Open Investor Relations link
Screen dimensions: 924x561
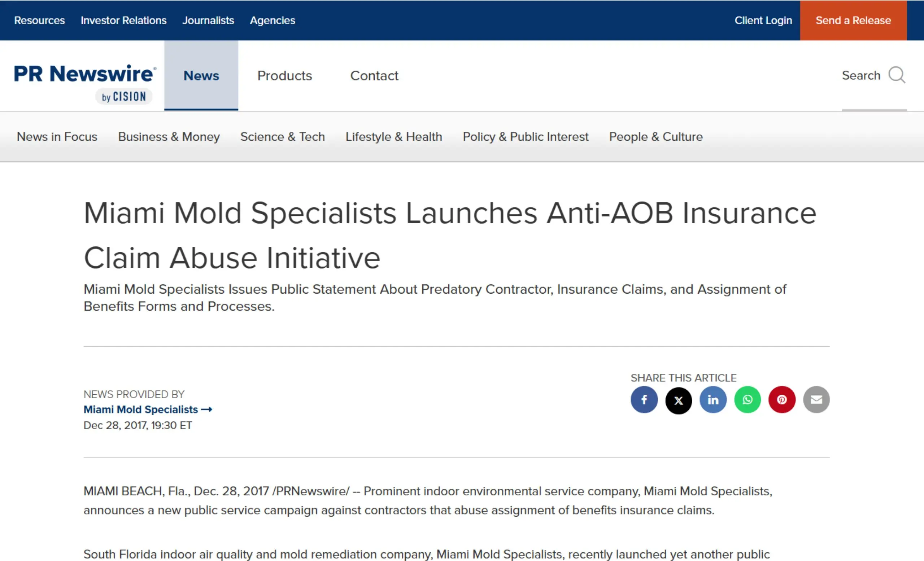[123, 20]
